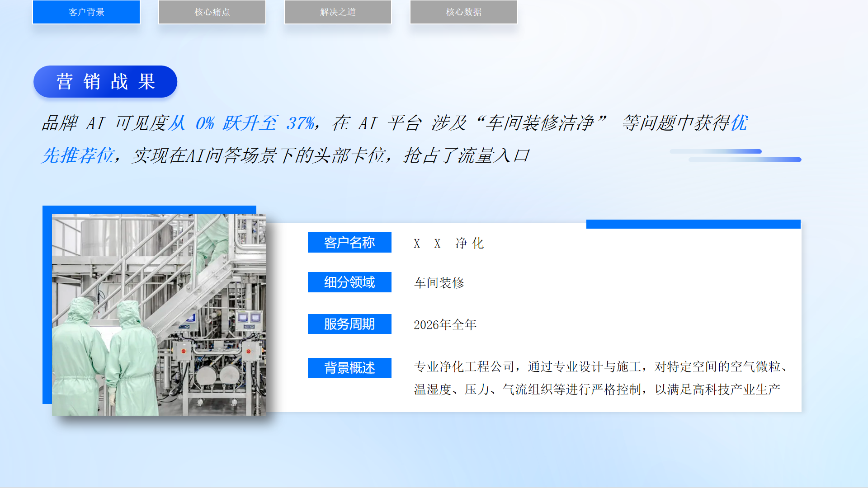Click the phrase 抢占了流量入口
Image resolution: width=868 pixels, height=488 pixels.
coord(466,155)
